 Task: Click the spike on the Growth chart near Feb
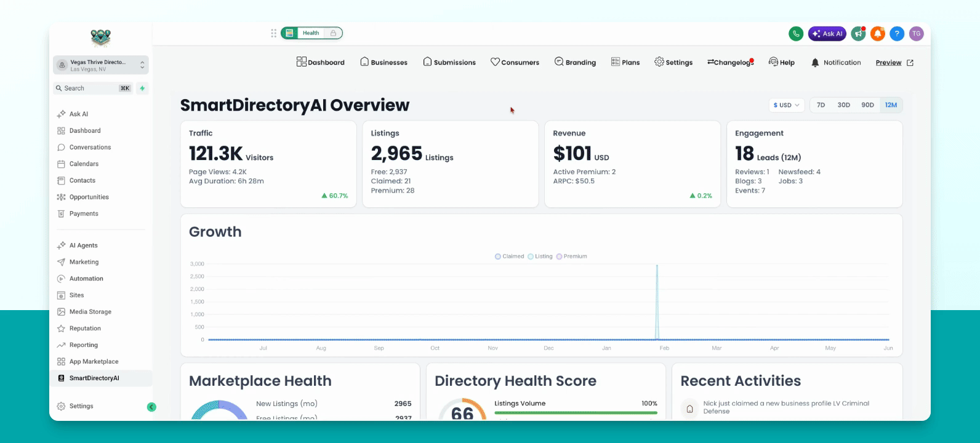click(657, 301)
